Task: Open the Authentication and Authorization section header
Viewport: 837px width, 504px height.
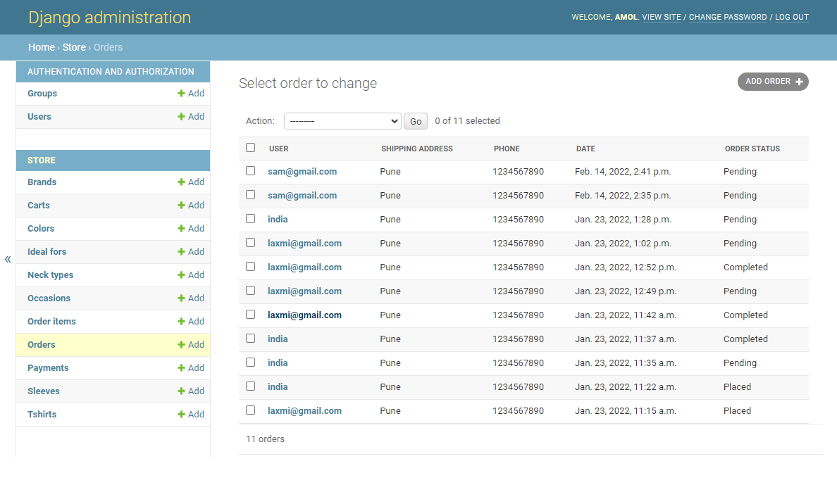Action: pyautogui.click(x=111, y=72)
